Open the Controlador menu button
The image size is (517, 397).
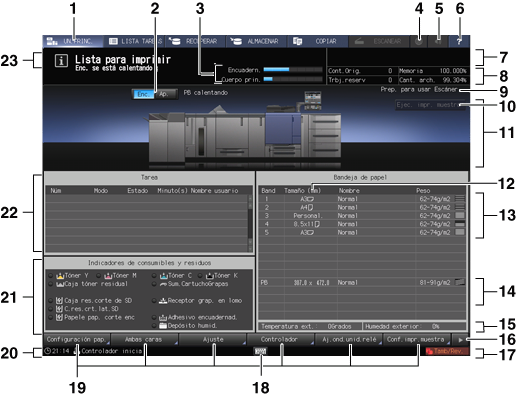tap(281, 340)
